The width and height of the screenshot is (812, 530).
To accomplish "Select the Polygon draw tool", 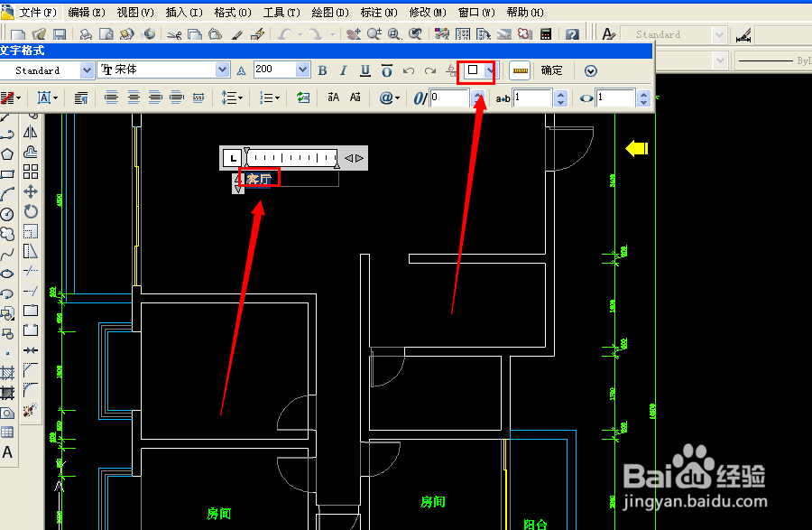I will (7, 153).
